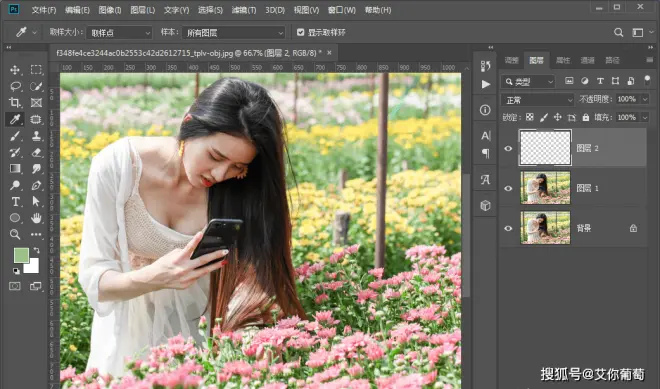Select the Clone Stamp tool
The image size is (660, 389).
tap(36, 136)
